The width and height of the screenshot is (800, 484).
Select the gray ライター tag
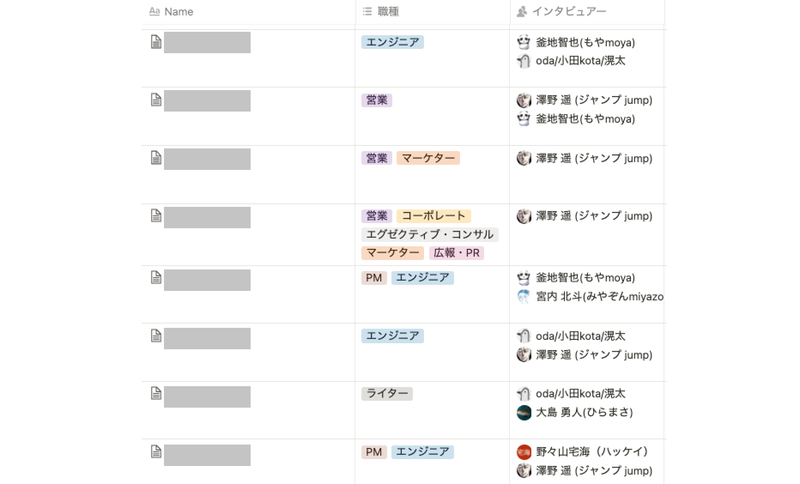(387, 394)
